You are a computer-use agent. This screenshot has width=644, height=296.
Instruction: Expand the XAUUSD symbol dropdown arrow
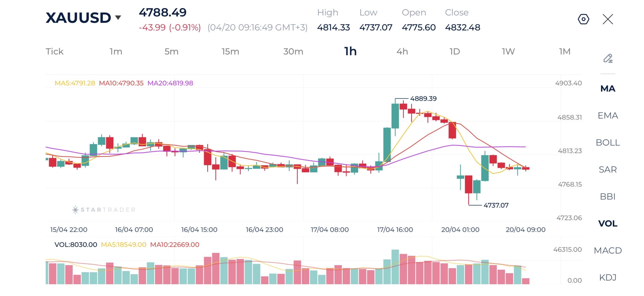coord(118,17)
